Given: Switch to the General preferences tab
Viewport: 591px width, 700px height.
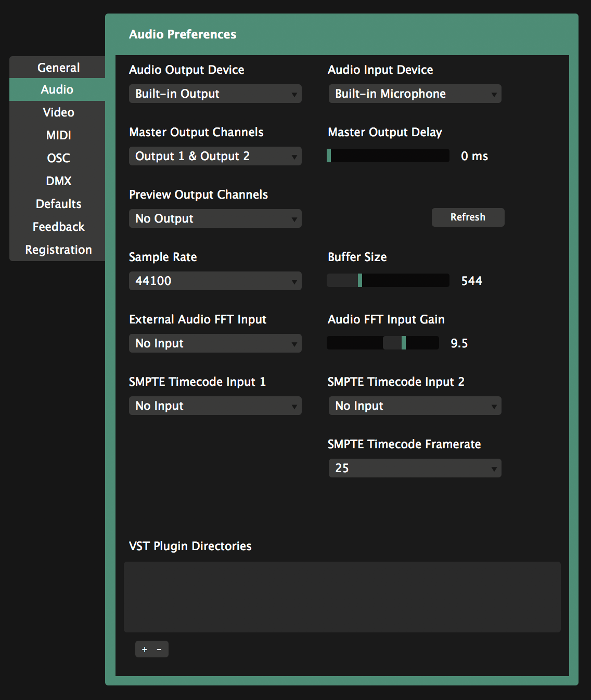Looking at the screenshot, I should (58, 68).
